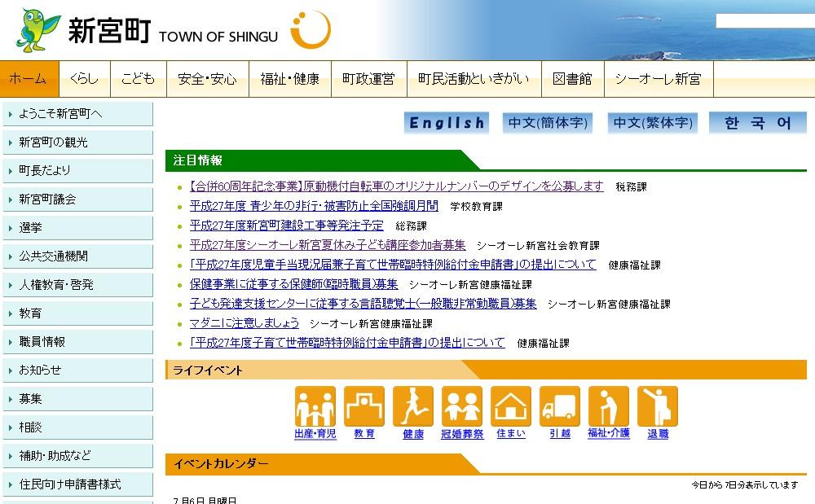The height and width of the screenshot is (504, 815).
Task: Go to the 図書館 (library) tab
Action: (x=572, y=79)
